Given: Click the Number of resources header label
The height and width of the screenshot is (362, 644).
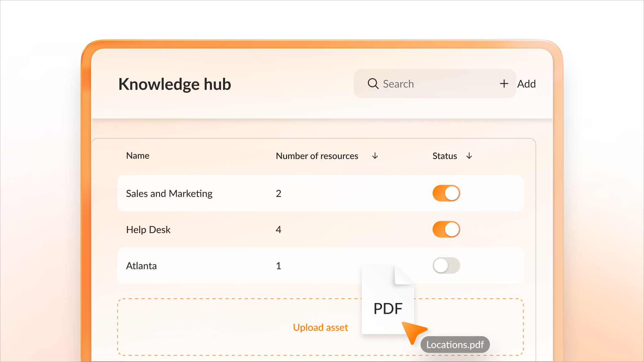Looking at the screenshot, I should (317, 156).
